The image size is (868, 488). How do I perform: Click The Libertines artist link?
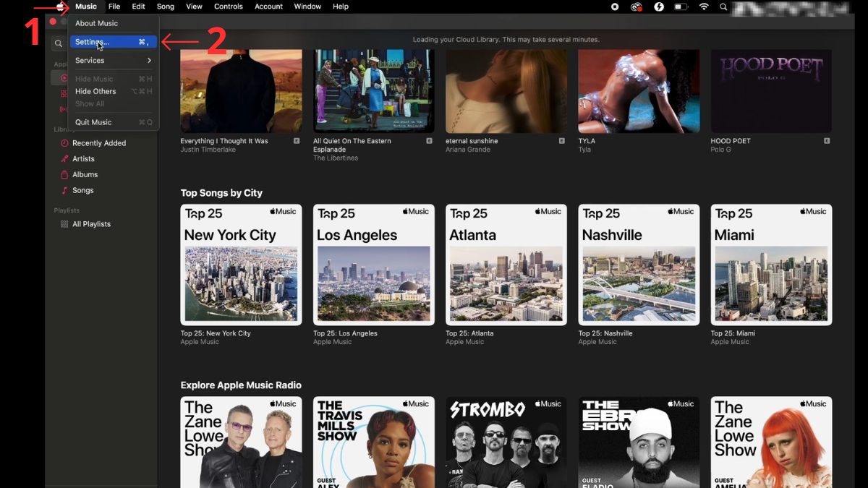(336, 158)
